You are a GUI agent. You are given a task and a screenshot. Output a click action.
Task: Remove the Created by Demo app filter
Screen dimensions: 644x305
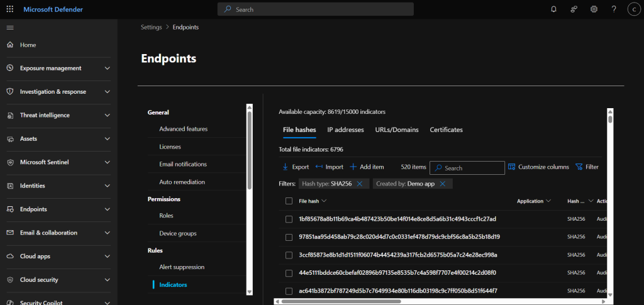click(442, 184)
